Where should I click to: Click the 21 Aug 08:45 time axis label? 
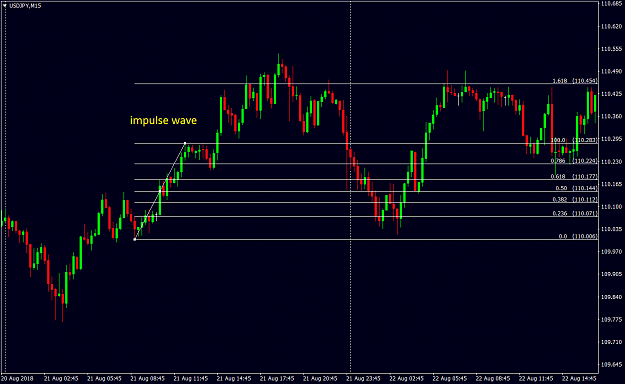tap(147, 378)
